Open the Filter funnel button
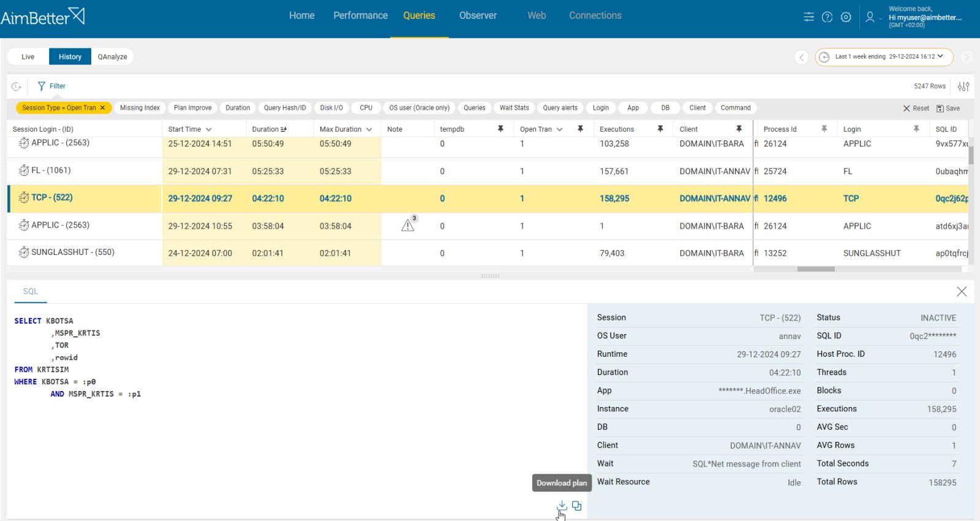The height and width of the screenshot is (521, 980). coord(51,86)
